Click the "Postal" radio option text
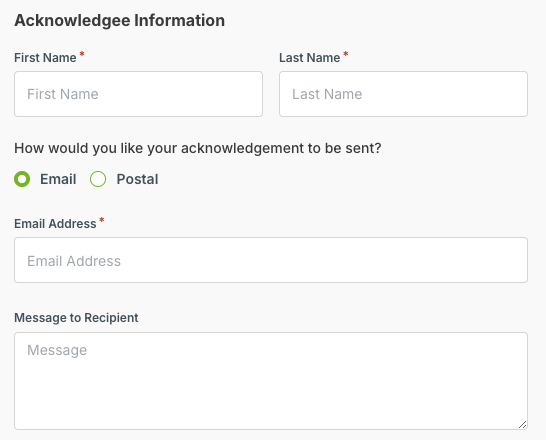Viewport: 546px width, 440px height. (x=137, y=179)
